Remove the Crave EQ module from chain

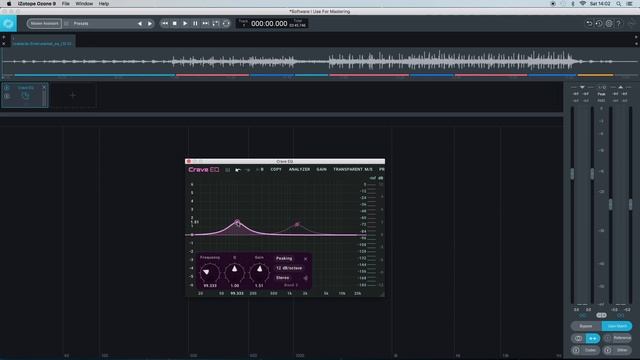tap(44, 87)
